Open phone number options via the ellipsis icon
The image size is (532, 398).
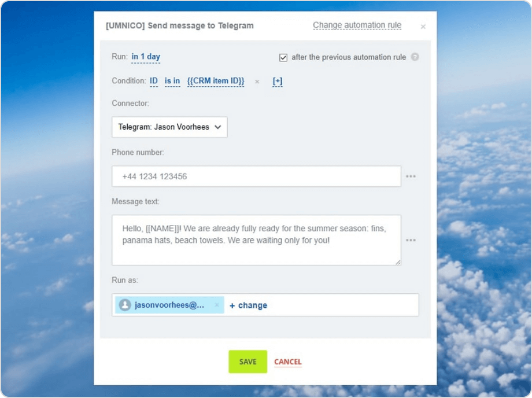pos(411,176)
